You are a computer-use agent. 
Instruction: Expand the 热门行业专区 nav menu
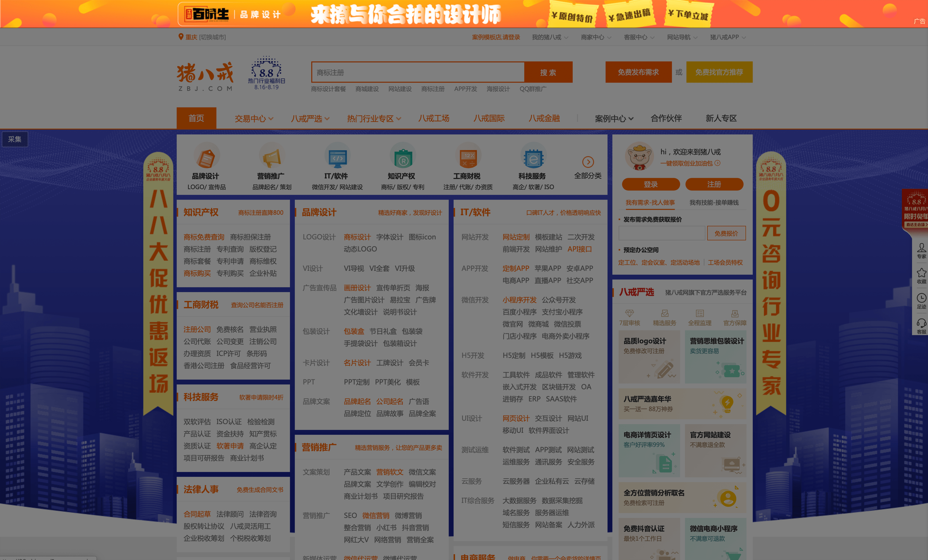pos(374,118)
